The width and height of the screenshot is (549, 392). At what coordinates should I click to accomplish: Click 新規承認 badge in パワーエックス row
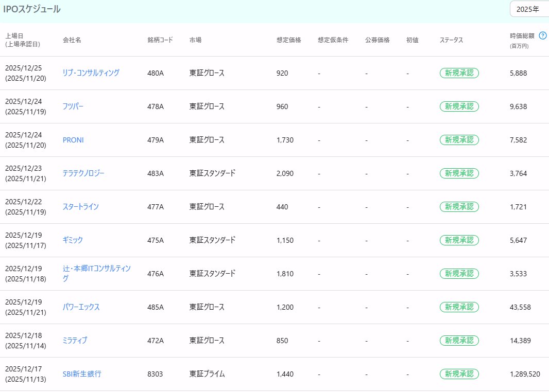[x=459, y=307]
